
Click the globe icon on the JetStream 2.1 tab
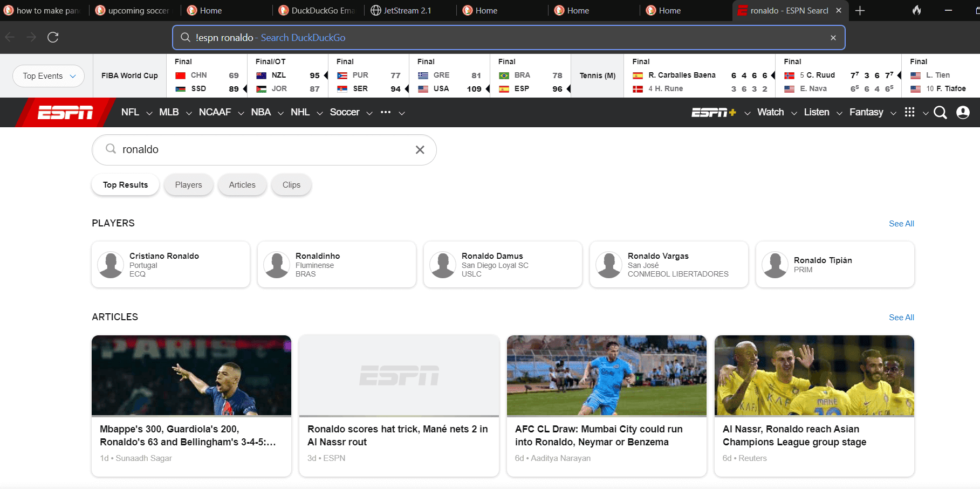point(376,10)
